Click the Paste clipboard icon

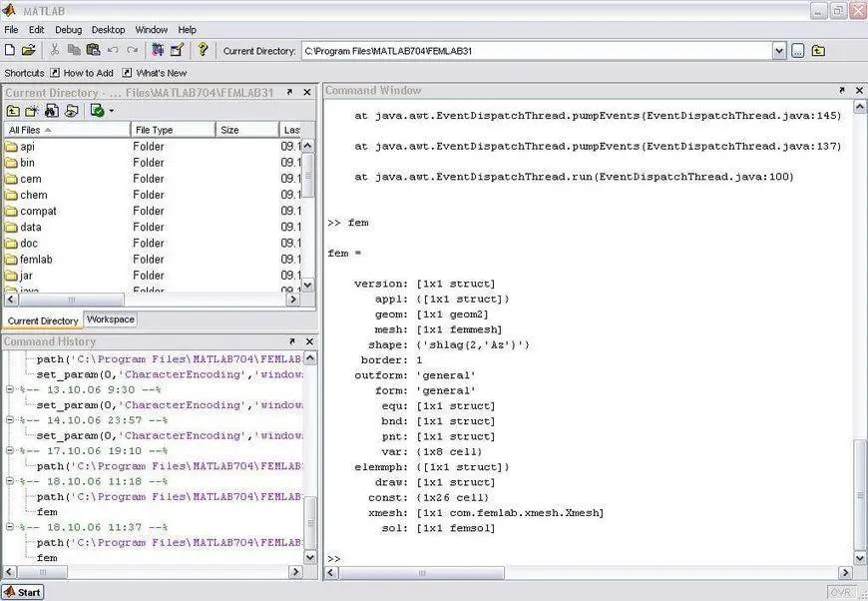(93, 50)
